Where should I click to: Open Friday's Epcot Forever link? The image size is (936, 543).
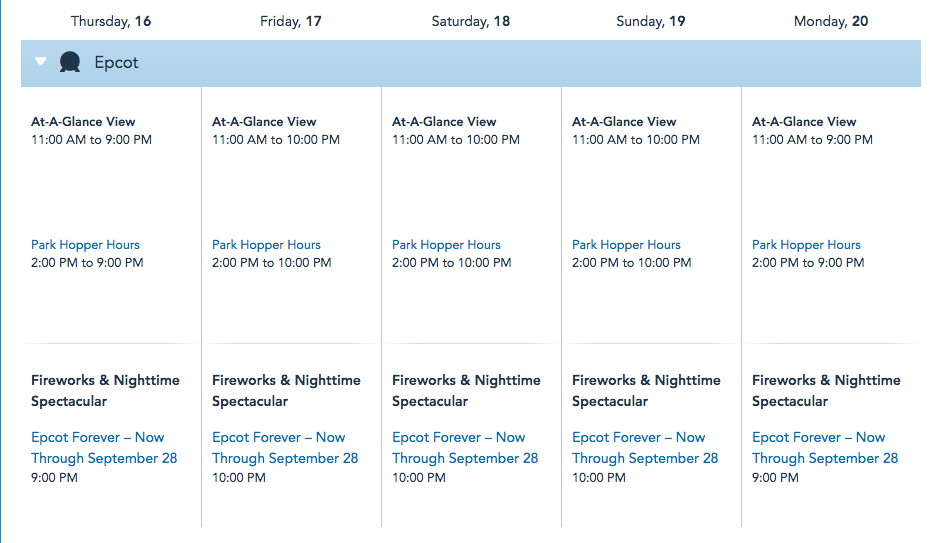[284, 448]
